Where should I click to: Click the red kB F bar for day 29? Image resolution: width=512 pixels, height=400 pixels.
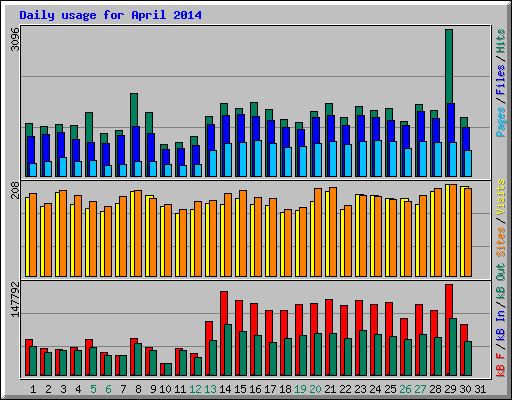click(x=449, y=301)
